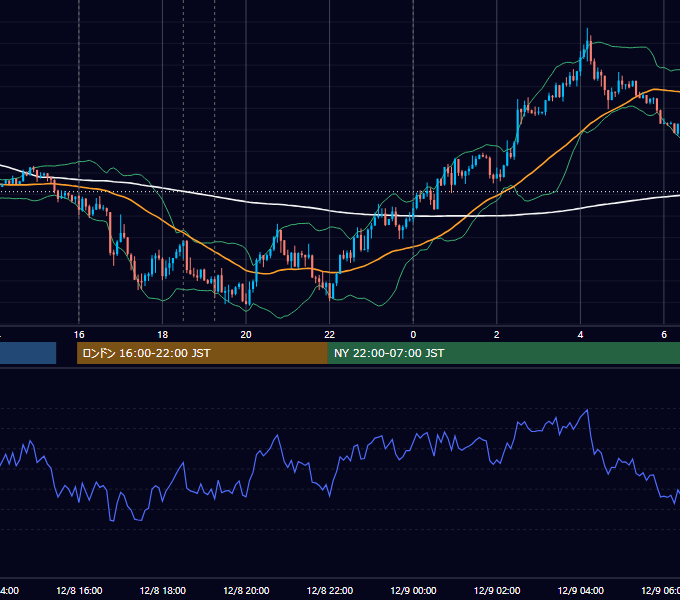680x600 pixels.
Task: Click the 12/9 02:00 time label
Action: 497,591
